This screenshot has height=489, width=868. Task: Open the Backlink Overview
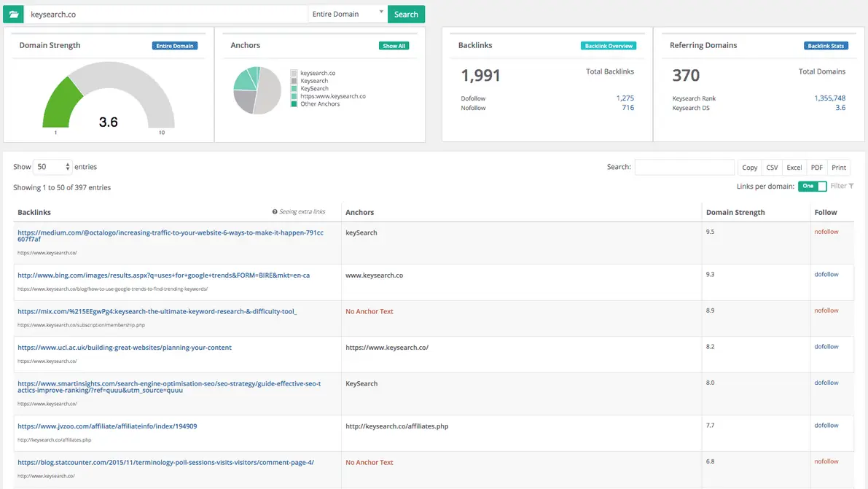pyautogui.click(x=609, y=45)
